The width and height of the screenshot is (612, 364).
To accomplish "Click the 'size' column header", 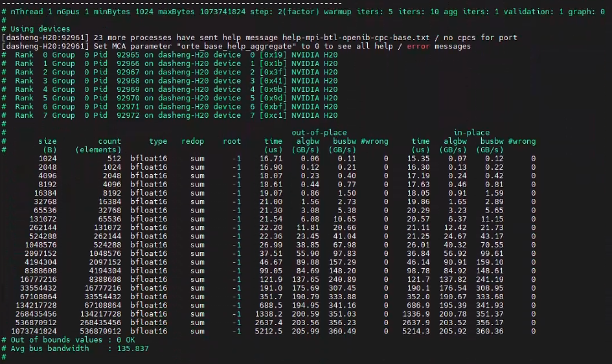I will click(x=47, y=141).
